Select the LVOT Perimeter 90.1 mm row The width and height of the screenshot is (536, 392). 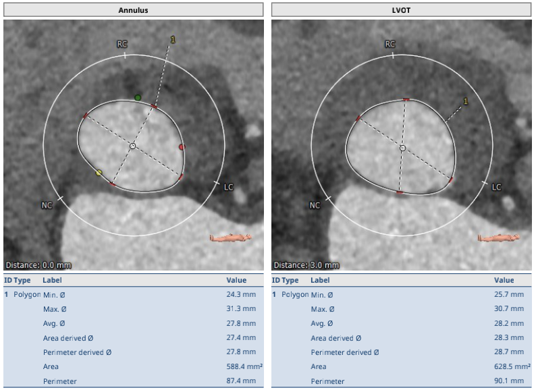402,381
